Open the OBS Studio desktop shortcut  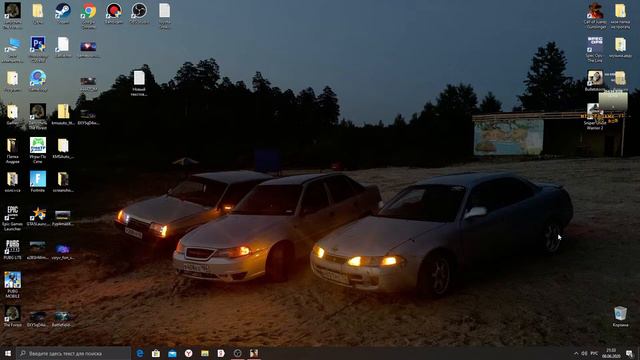pyautogui.click(x=139, y=13)
